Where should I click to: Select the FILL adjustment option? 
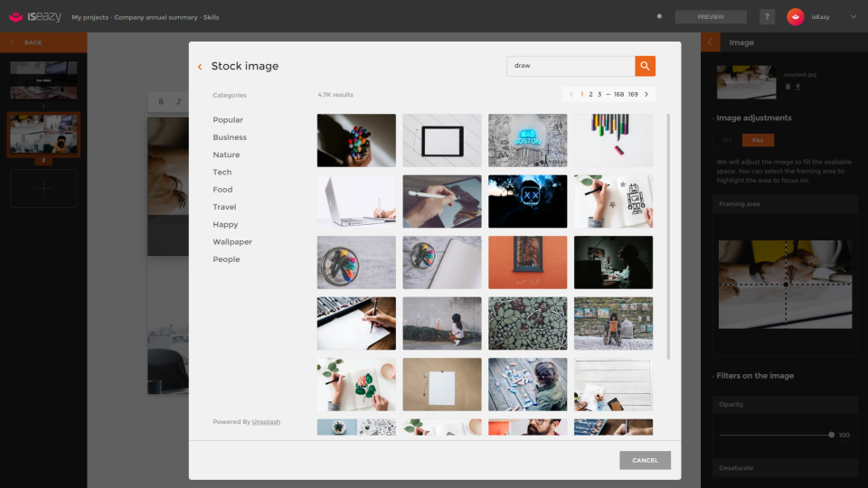(758, 140)
